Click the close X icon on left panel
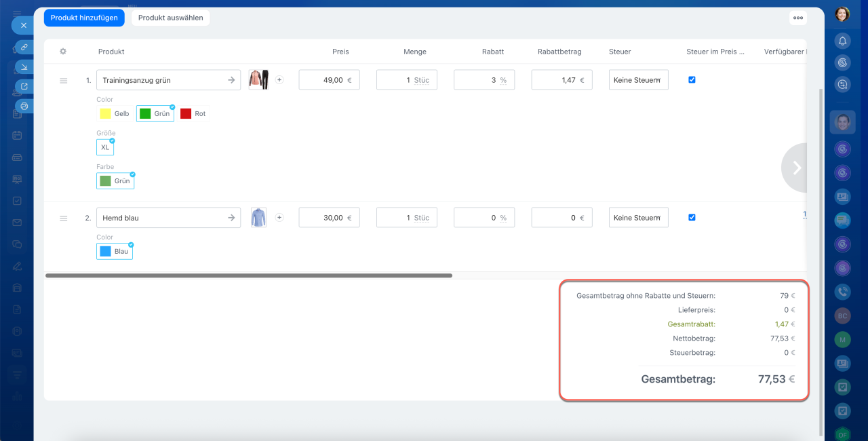 coord(24,25)
